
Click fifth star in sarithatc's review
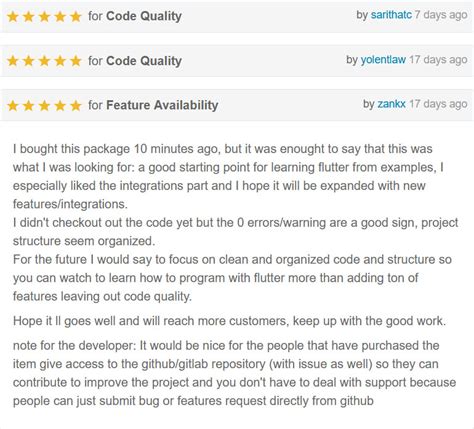76,16
